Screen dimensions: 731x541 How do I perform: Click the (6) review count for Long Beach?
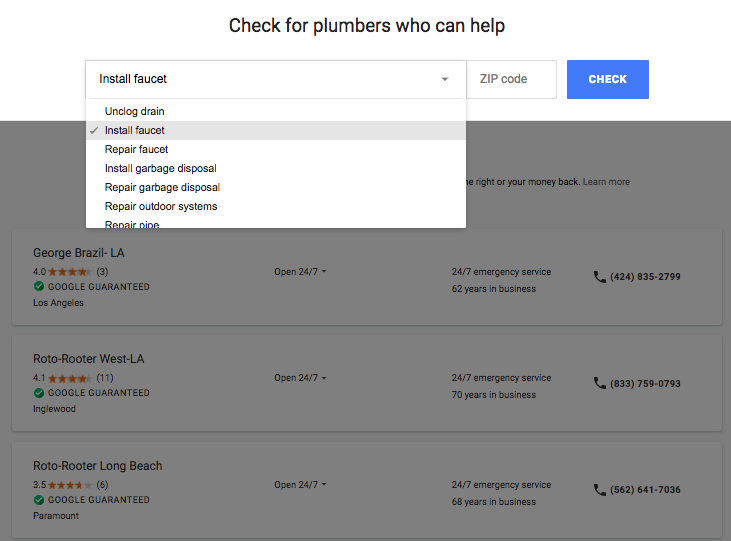102,485
